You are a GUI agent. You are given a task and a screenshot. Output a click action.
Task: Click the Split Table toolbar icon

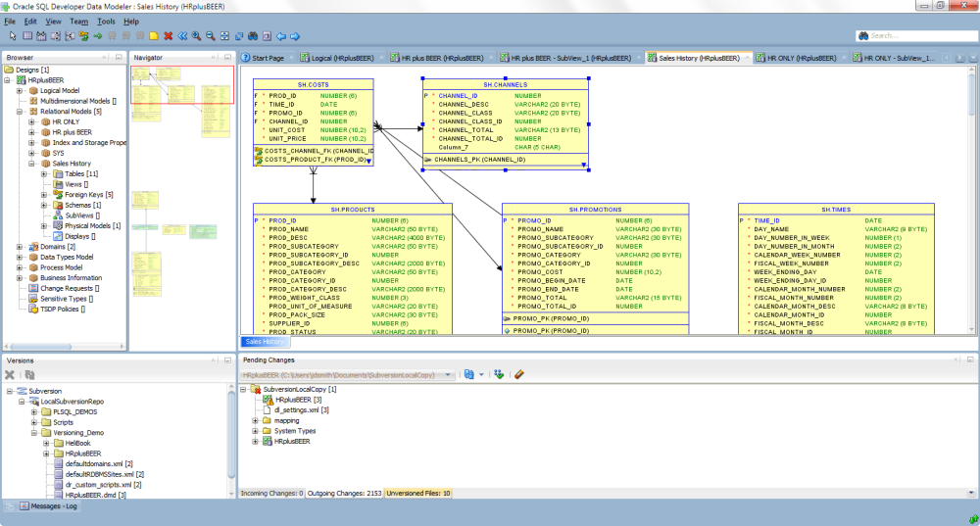click(56, 36)
